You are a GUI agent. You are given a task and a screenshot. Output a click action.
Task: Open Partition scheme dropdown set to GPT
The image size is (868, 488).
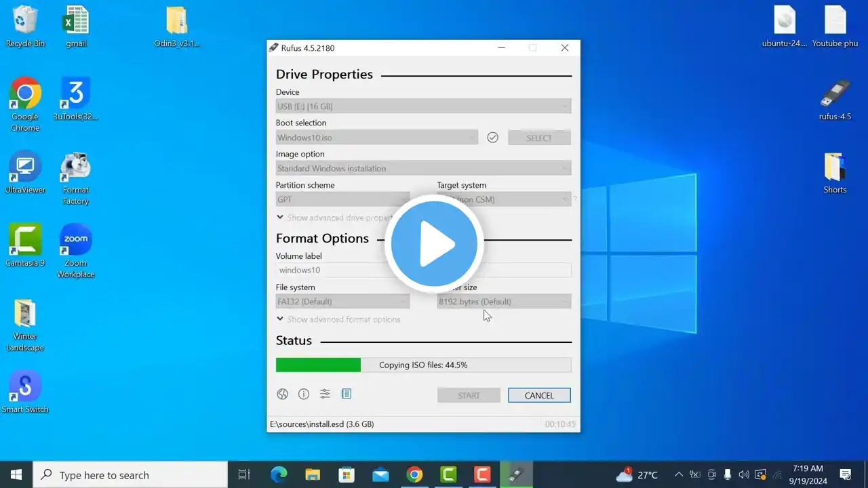tap(342, 199)
